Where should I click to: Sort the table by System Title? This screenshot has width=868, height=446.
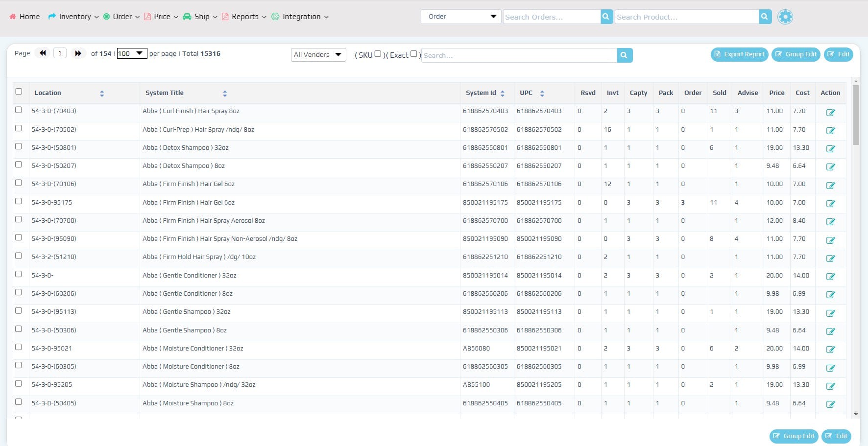pyautogui.click(x=225, y=93)
